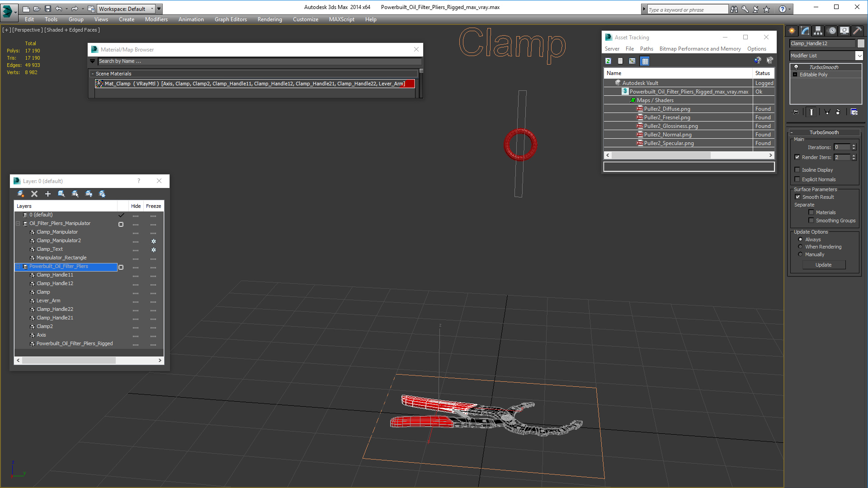Click the New Scene icon in the quick access toolbar
868x488 pixels.
[26, 9]
